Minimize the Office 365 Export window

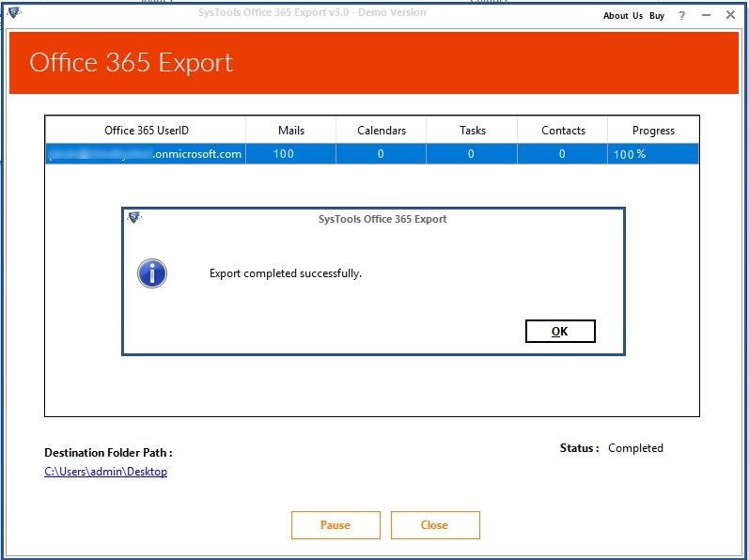click(x=707, y=16)
